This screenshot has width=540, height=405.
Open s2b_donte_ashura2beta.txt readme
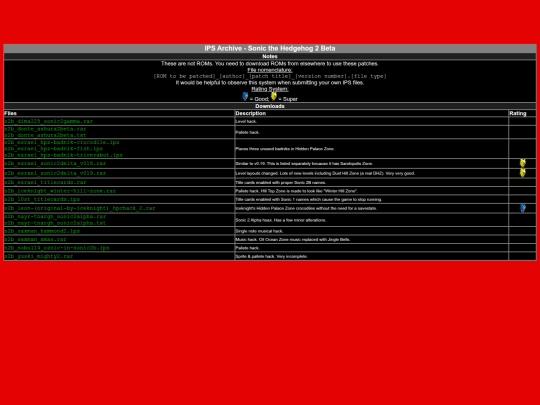tap(45, 135)
